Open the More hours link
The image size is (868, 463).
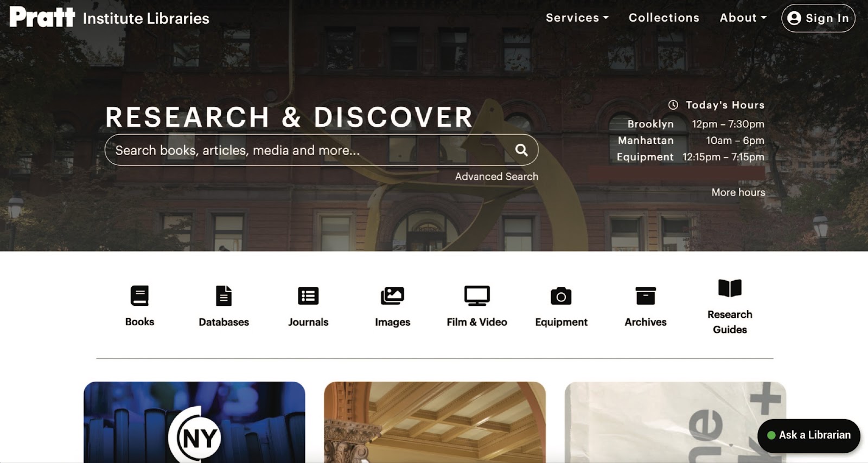pos(738,192)
